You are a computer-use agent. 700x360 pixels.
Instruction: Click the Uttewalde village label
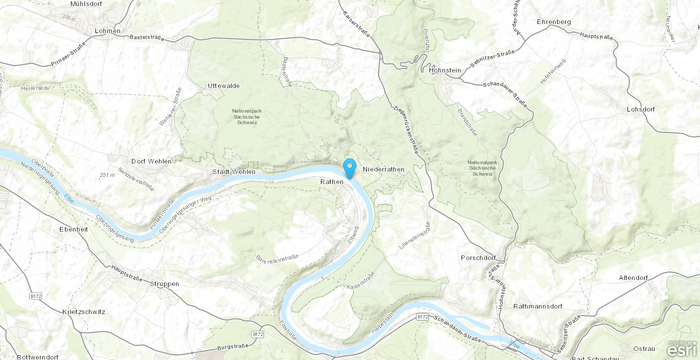click(x=224, y=85)
